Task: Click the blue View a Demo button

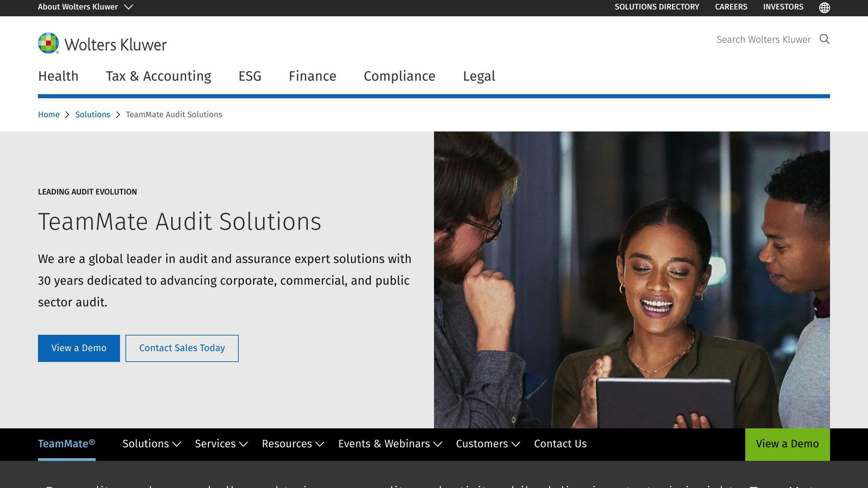Action: click(x=79, y=348)
